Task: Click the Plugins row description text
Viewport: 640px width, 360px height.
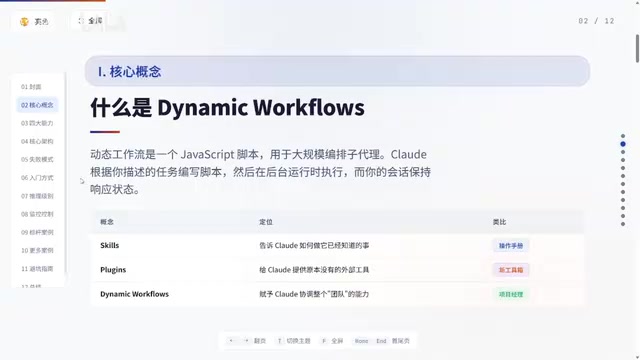Action: (x=314, y=270)
